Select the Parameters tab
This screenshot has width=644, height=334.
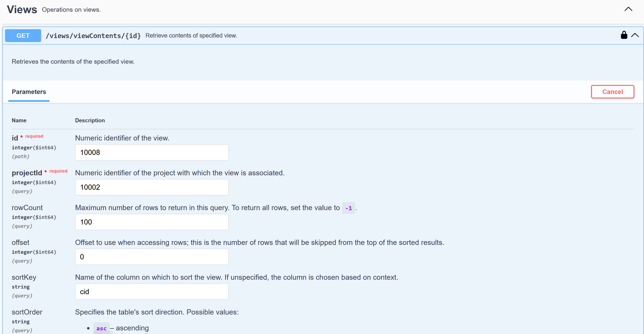(29, 92)
